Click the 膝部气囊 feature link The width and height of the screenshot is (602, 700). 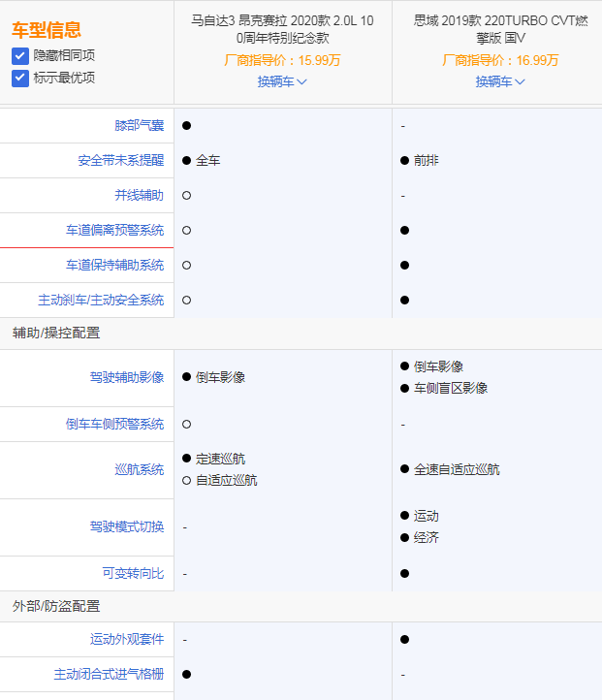(x=139, y=126)
